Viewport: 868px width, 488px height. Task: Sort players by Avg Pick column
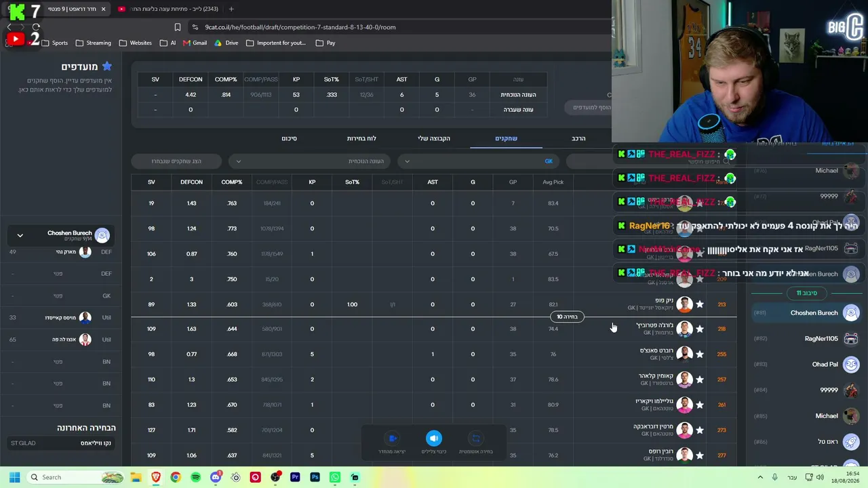coord(553,182)
